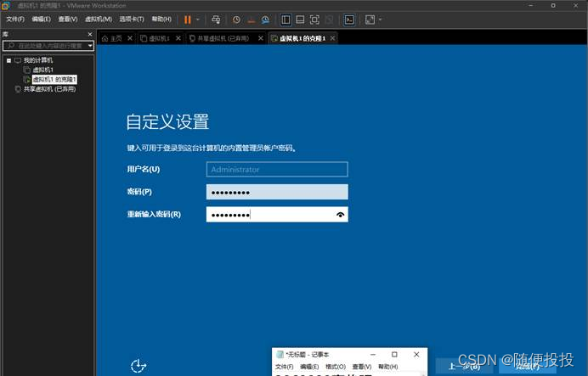The image size is (588, 376).
Task: Close the 共享虚拟机 (已弃用) tab
Action: pyautogui.click(x=261, y=38)
